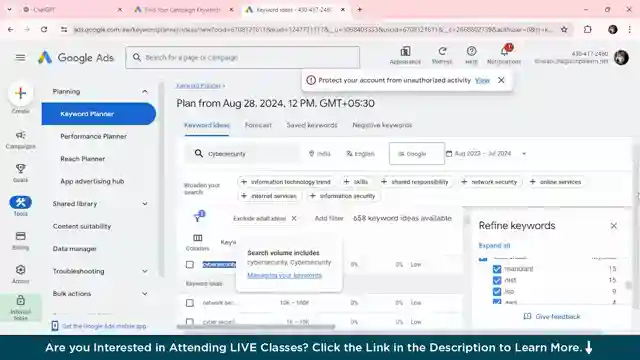Switch to the Saved keywords tab

tap(312, 125)
